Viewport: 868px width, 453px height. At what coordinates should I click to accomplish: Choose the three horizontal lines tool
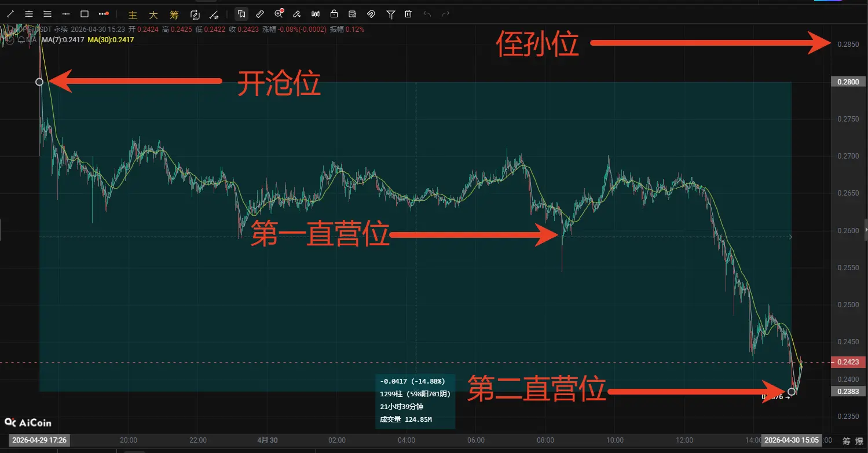47,14
